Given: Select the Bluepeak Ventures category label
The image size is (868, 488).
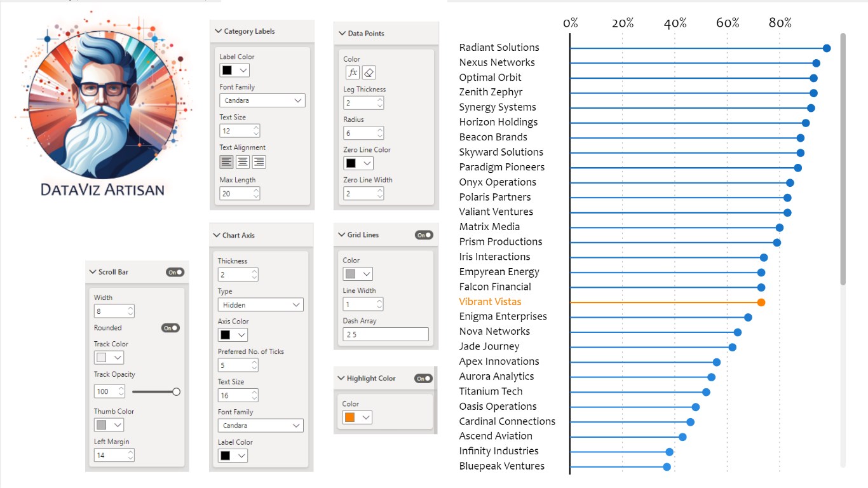Looking at the screenshot, I should 502,466.
